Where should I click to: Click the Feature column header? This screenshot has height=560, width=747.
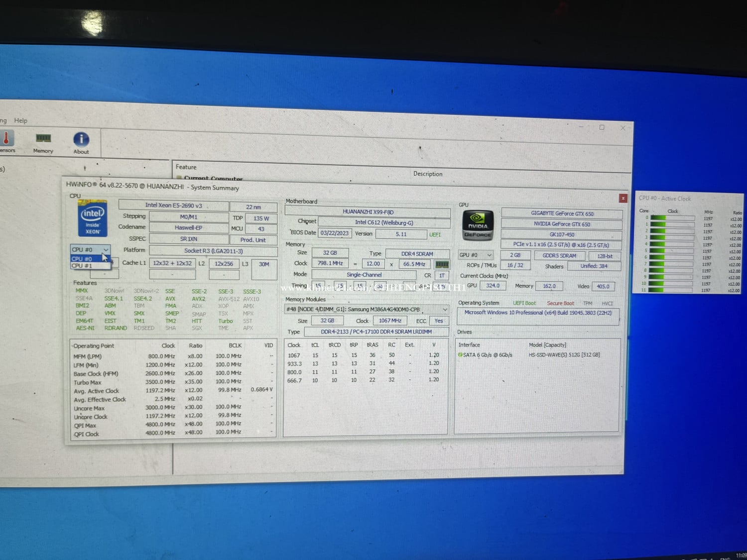[186, 167]
